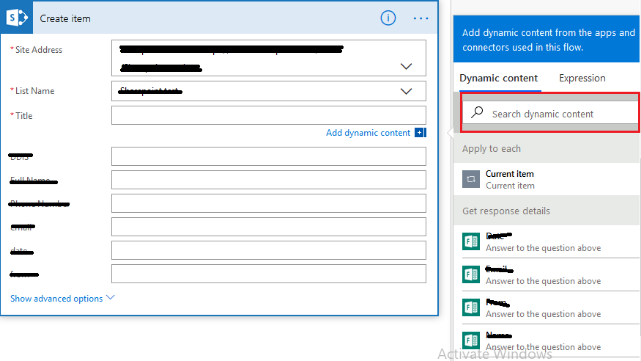The image size is (641, 361).
Task: Focus the Title input field
Action: 269,116
